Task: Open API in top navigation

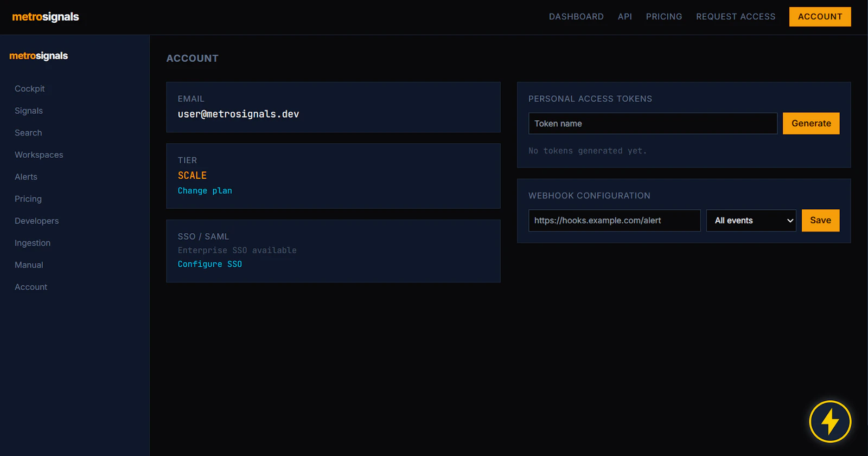Action: point(625,17)
